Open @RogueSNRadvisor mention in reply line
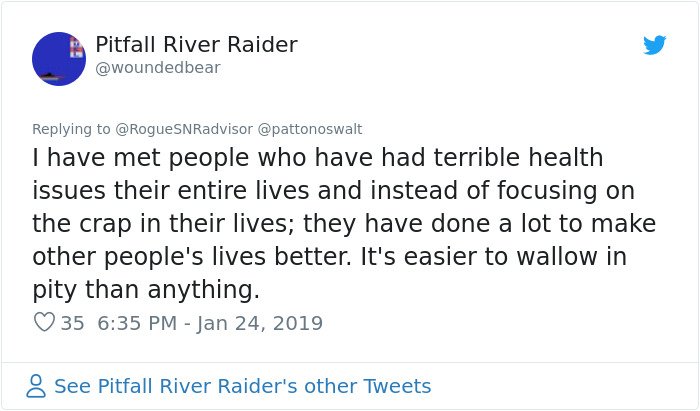The image size is (700, 411). point(184,129)
